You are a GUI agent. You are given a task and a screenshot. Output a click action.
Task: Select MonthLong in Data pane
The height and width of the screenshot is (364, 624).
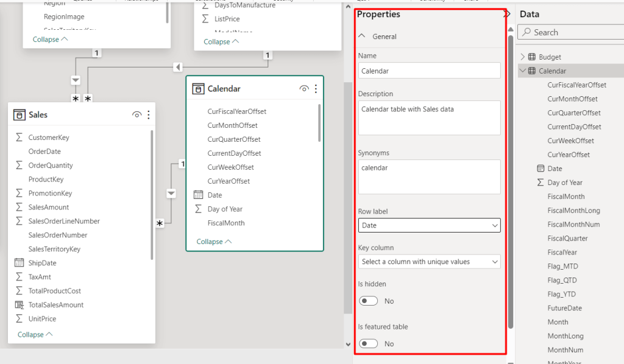565,336
